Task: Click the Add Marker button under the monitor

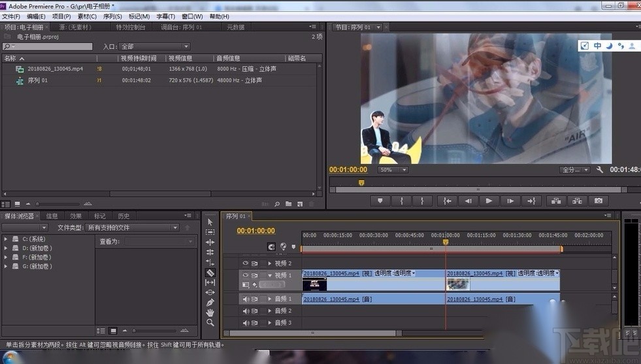Action: tap(380, 201)
